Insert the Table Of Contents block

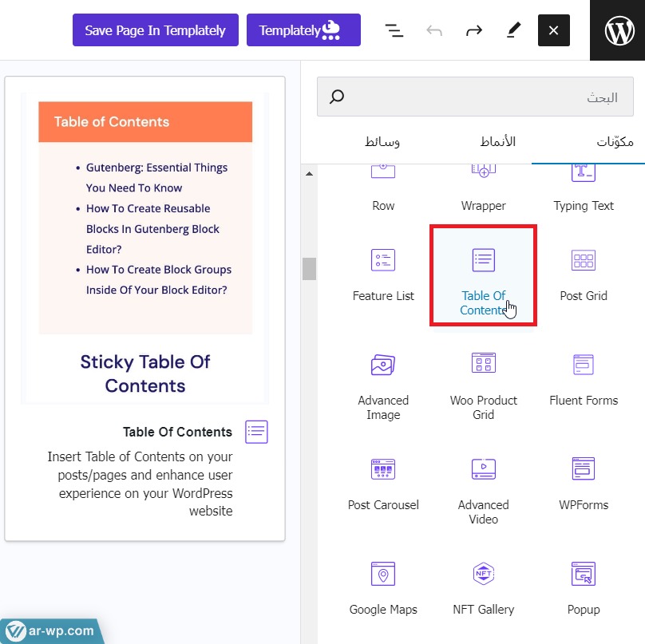coord(483,275)
